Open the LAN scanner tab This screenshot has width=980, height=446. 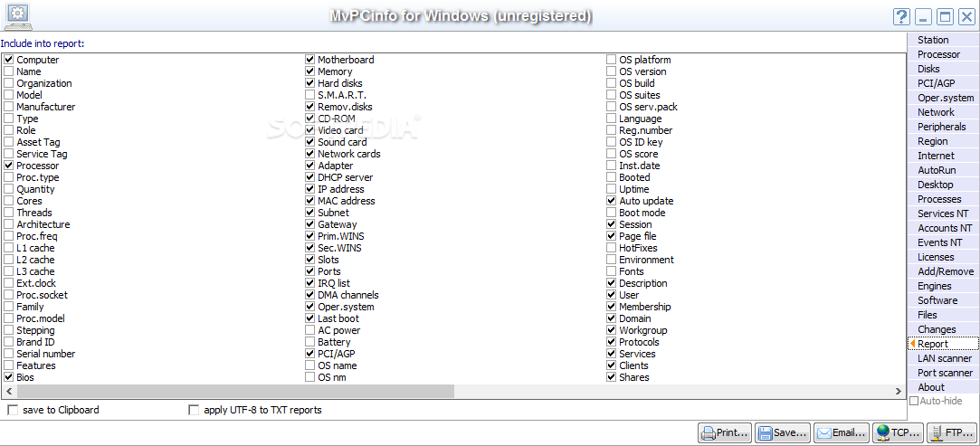(x=943, y=358)
